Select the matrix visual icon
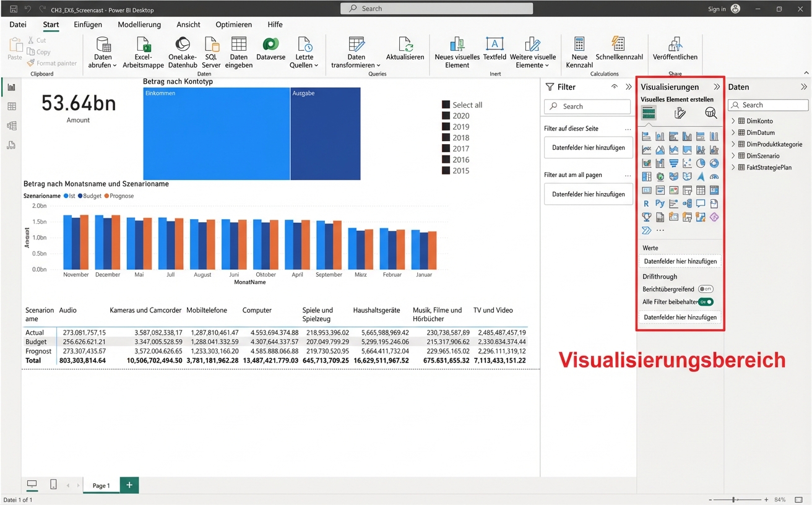The image size is (812, 505). [x=715, y=189]
